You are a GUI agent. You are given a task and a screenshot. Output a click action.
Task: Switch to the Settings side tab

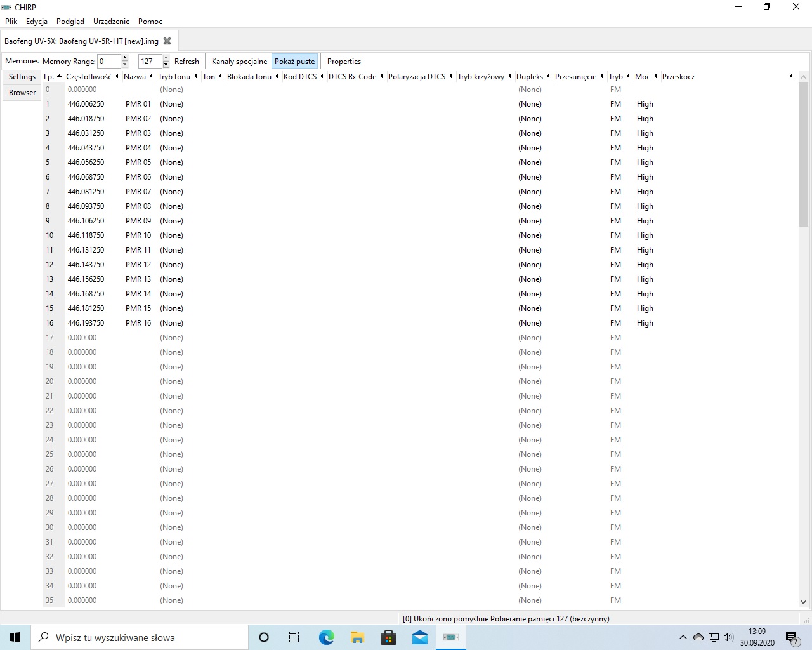click(22, 77)
